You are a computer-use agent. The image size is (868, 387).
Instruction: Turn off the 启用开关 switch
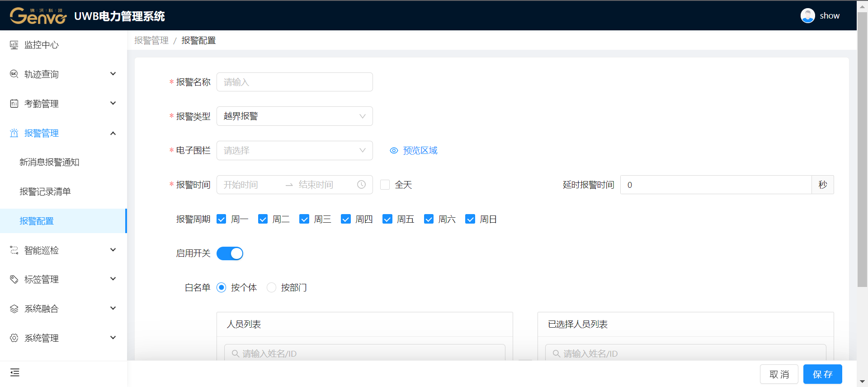click(x=230, y=253)
